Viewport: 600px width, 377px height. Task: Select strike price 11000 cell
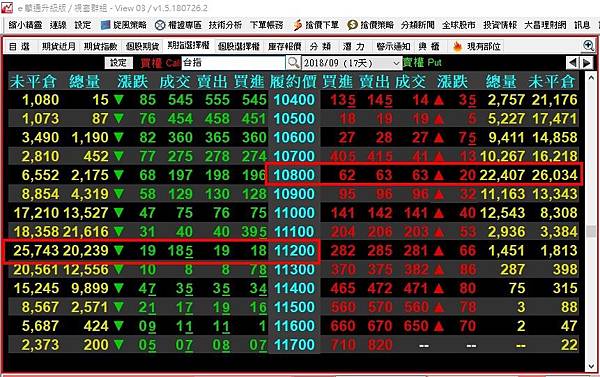(294, 212)
